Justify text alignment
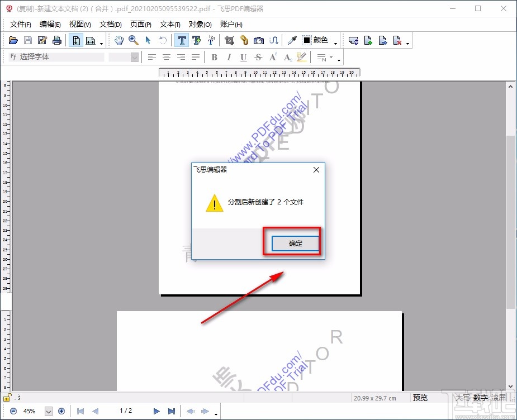The height and width of the screenshot is (420, 517). click(196, 58)
